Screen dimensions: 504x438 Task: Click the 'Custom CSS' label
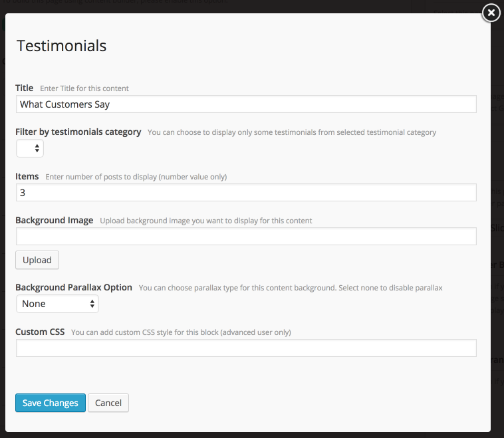[40, 332]
